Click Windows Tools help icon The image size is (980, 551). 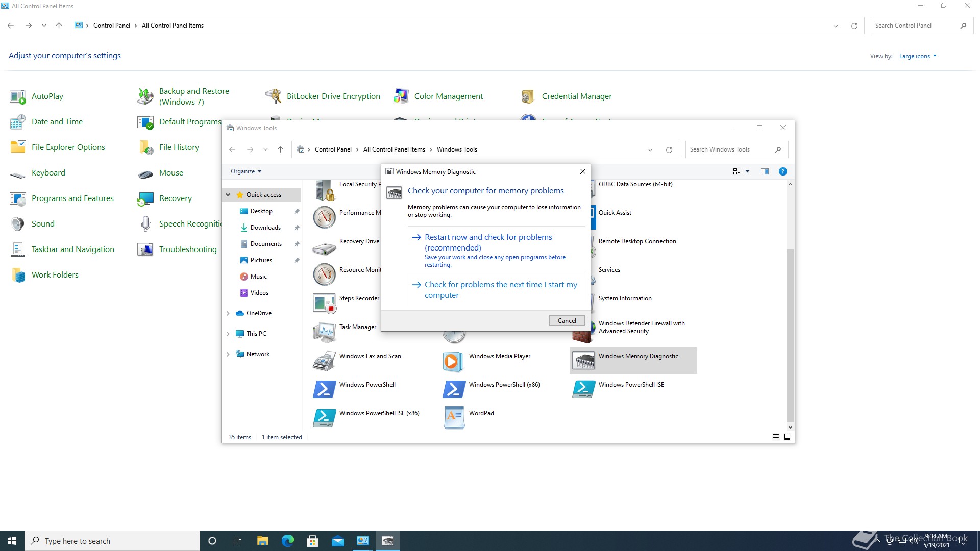point(782,171)
